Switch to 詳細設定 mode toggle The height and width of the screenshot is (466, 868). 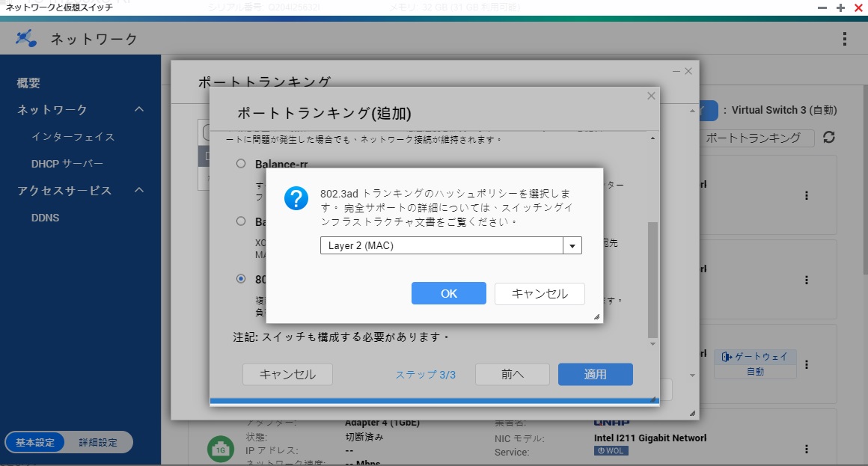pos(98,442)
